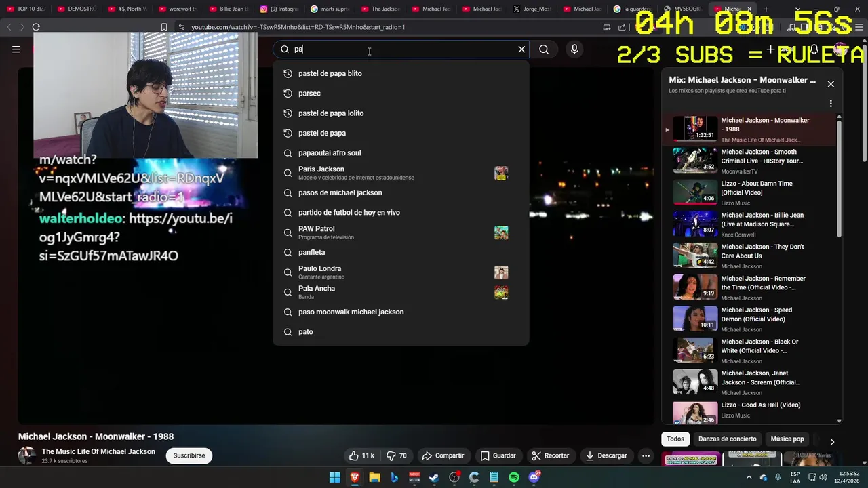Viewport: 868px width, 488px height.
Task: Choose suggestion 'partido de futbol de hoy en vivo'
Action: point(400,213)
